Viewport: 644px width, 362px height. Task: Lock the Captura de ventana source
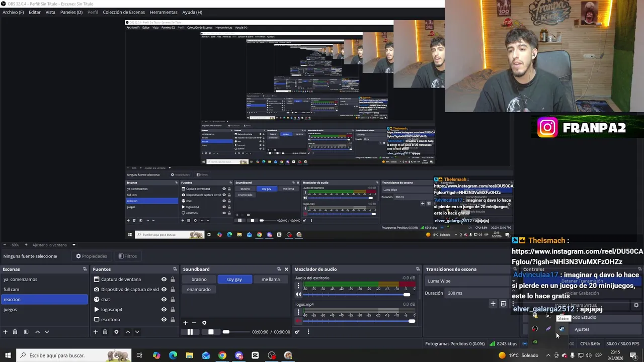point(173,280)
